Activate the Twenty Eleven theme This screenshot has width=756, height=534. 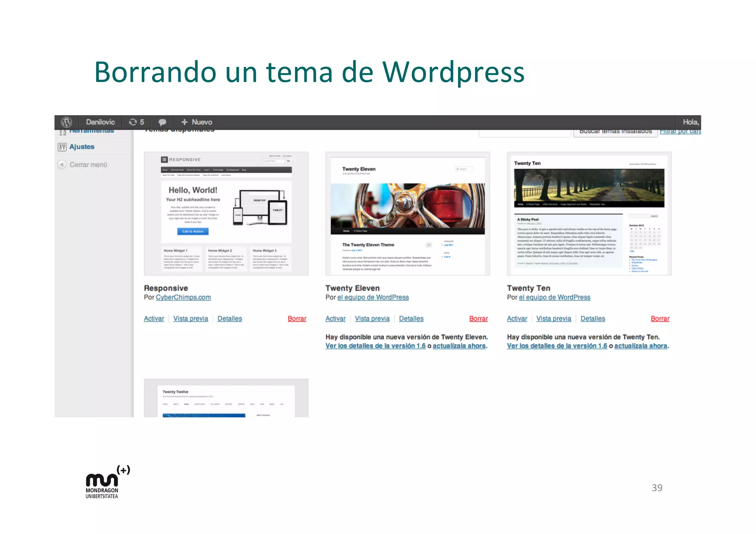pos(336,318)
